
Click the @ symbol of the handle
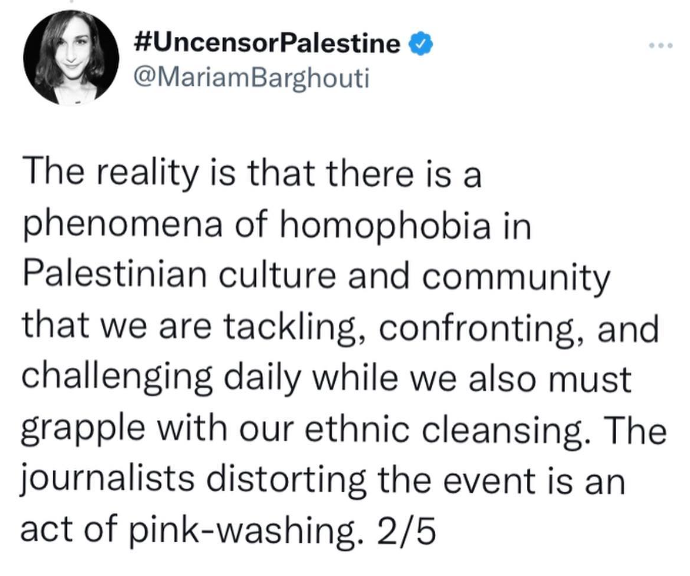(143, 78)
